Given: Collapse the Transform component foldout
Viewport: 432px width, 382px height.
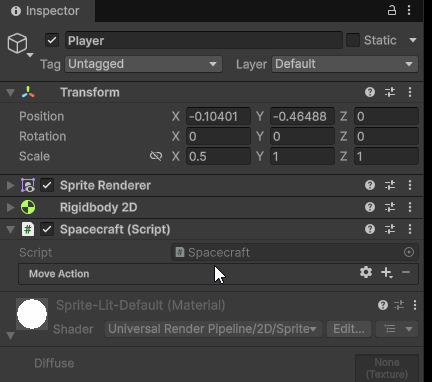Looking at the screenshot, I should pyautogui.click(x=11, y=92).
